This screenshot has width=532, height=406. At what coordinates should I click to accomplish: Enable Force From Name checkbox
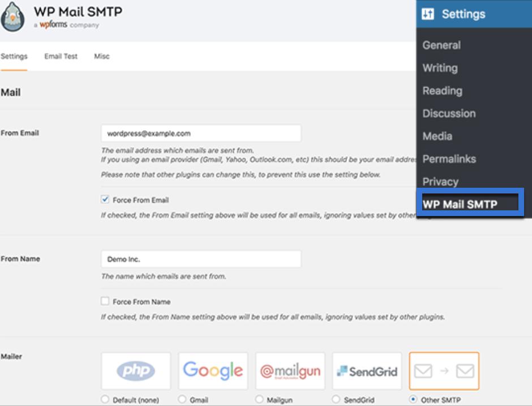tap(105, 301)
